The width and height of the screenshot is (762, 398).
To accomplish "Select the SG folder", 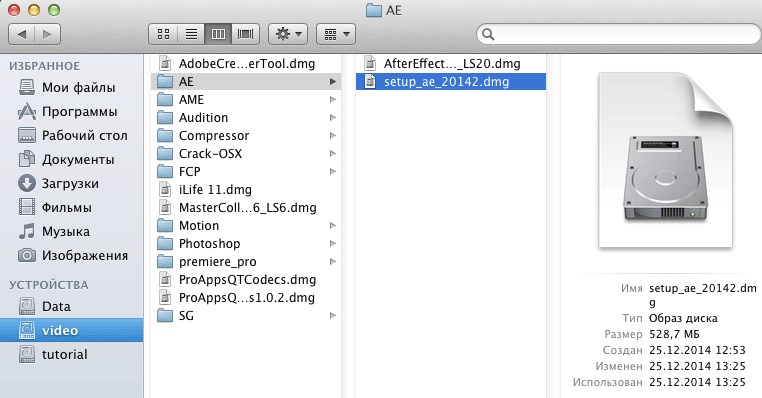I will 246,315.
